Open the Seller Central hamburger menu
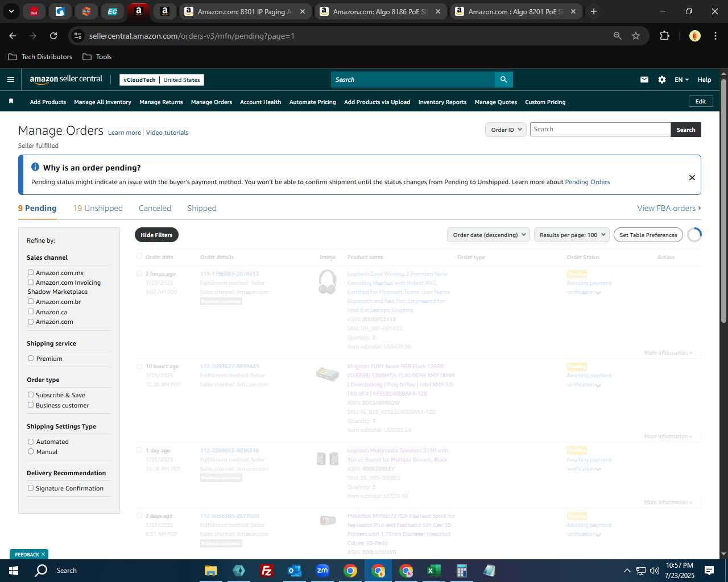 (x=11, y=80)
